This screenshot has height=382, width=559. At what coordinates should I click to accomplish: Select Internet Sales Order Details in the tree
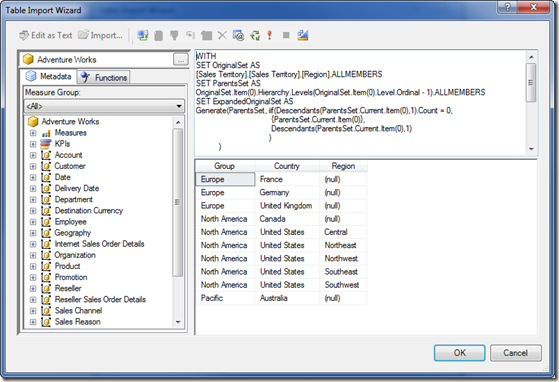tap(99, 244)
